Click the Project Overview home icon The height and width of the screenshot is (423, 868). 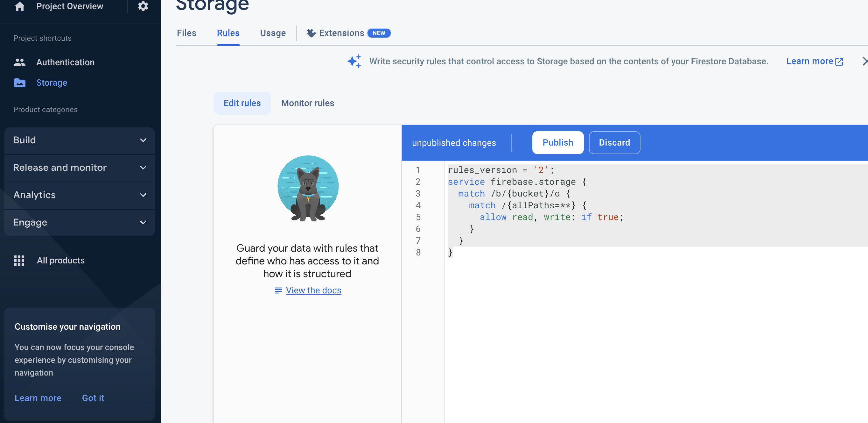[19, 6]
